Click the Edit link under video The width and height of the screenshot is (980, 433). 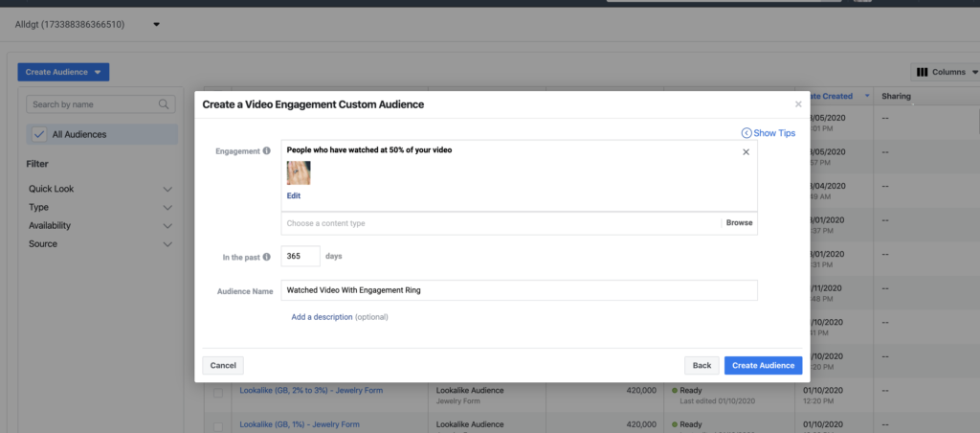(294, 195)
